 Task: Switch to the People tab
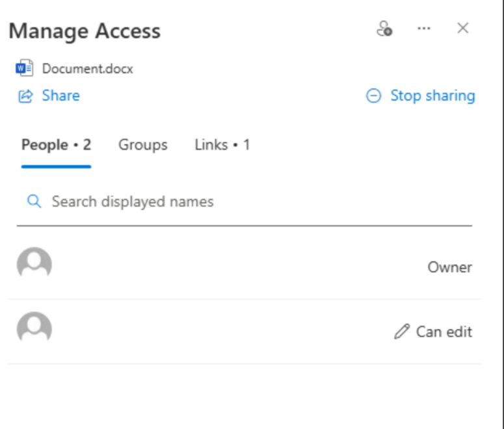[x=56, y=145]
